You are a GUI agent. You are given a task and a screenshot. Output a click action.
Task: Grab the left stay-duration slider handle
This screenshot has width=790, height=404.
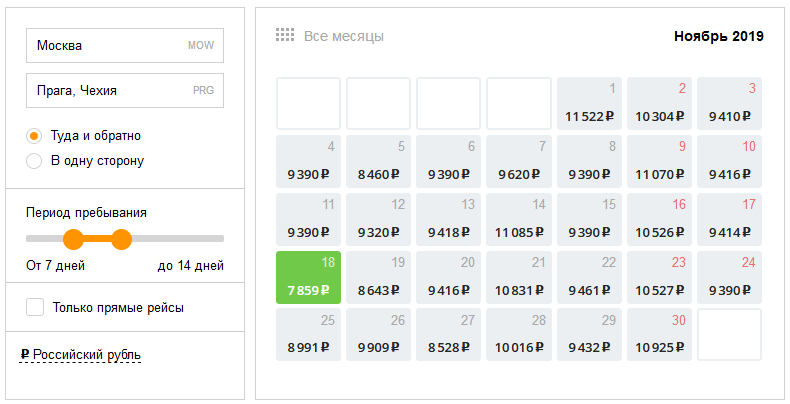[x=73, y=239]
